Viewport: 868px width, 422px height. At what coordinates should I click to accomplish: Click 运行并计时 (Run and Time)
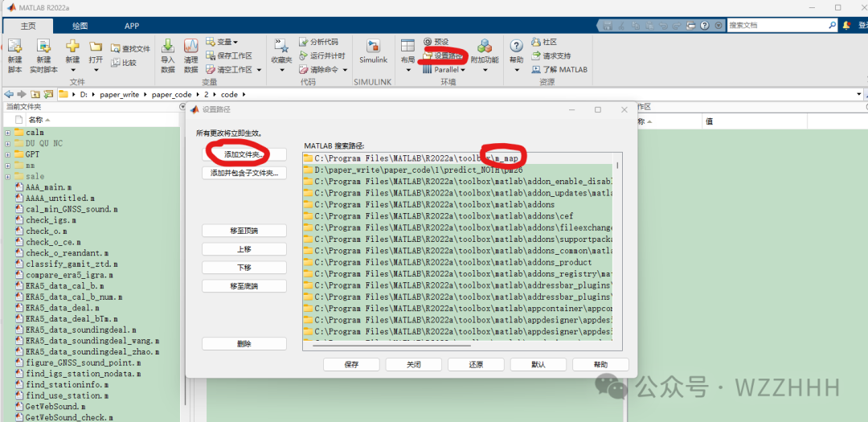[321, 55]
